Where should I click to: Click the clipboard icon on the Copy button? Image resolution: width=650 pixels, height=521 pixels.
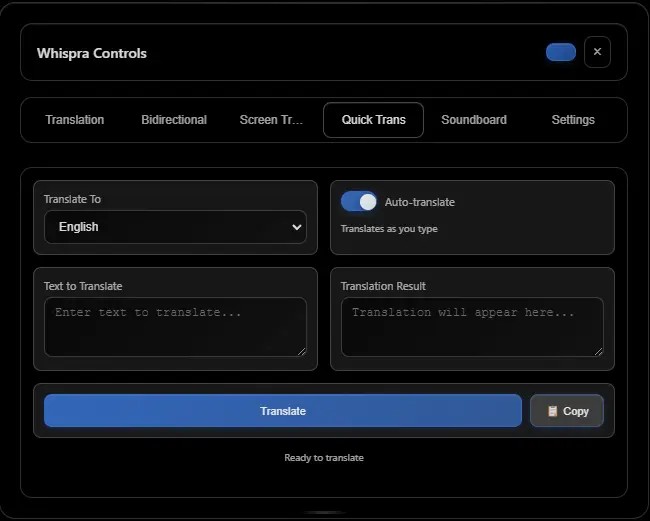coord(552,411)
